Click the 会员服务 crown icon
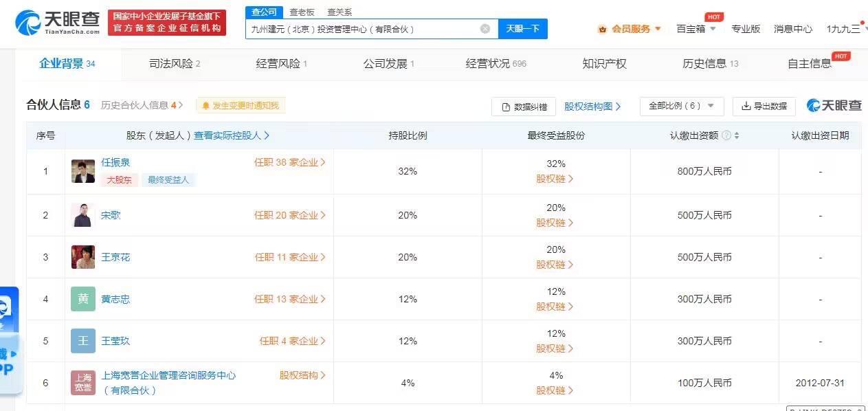 pos(603,29)
